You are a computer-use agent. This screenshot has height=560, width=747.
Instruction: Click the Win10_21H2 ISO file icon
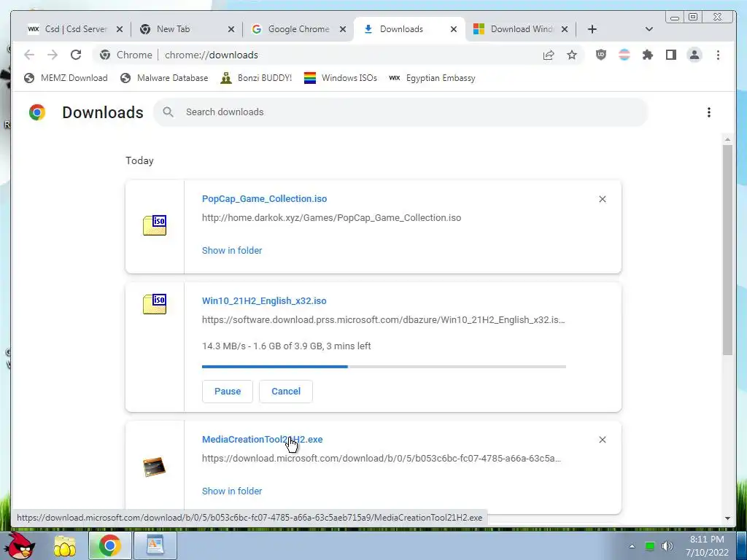pyautogui.click(x=155, y=304)
